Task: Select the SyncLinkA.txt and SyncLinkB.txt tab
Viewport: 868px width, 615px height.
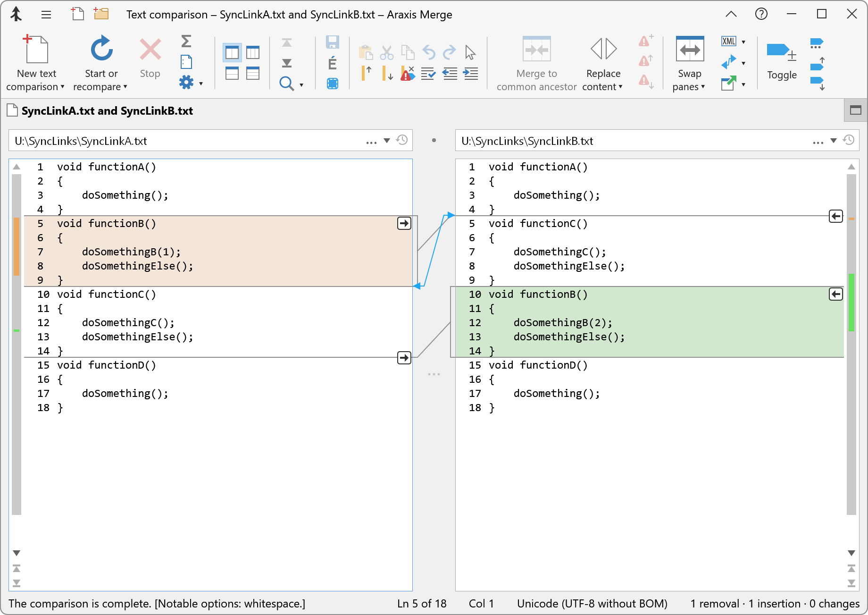Action: (107, 110)
